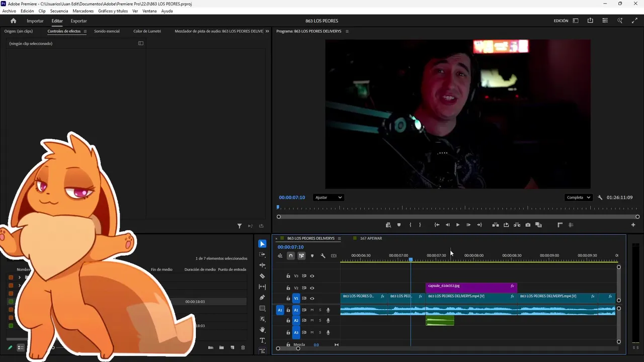Click Mark In in the Program monitor
Viewport: 644px width, 362px height.
tap(410, 225)
